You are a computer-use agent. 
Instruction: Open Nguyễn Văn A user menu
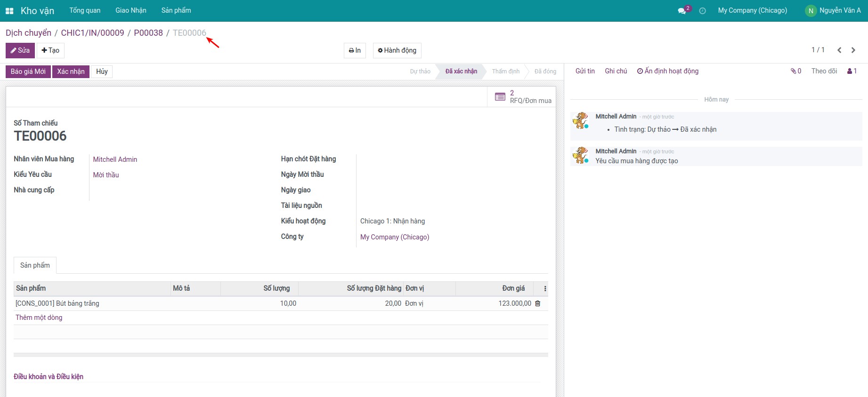coord(833,10)
